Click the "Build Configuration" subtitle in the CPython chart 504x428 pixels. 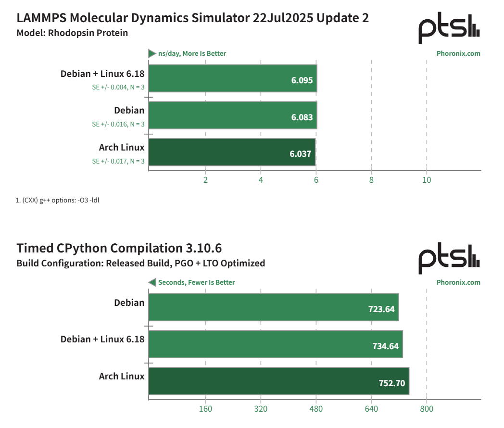tap(140, 263)
